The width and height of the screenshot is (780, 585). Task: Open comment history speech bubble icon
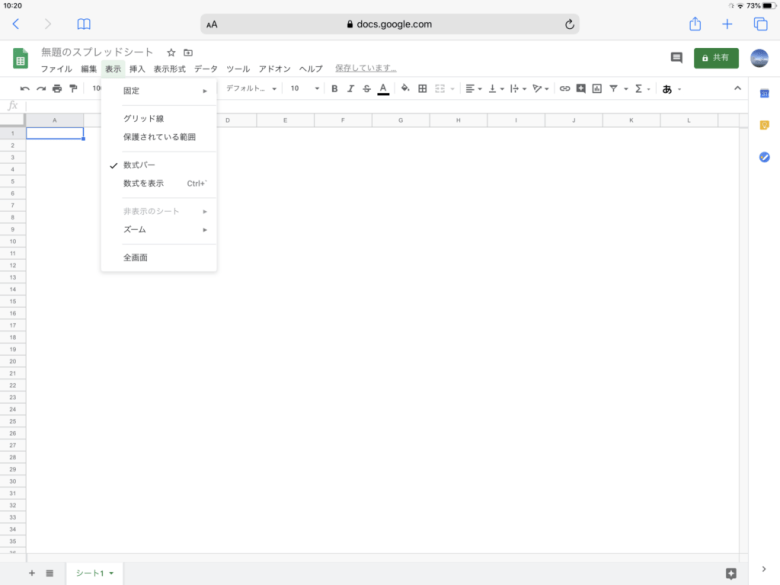point(676,58)
